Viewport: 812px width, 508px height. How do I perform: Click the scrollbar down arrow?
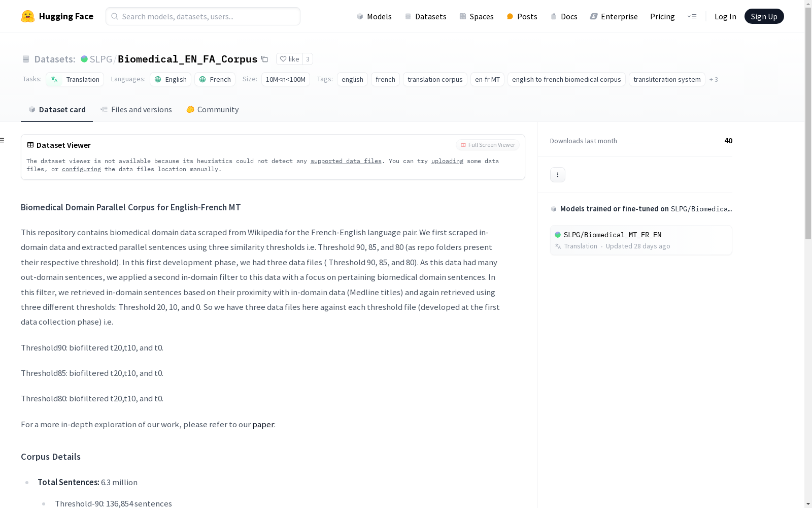808,504
